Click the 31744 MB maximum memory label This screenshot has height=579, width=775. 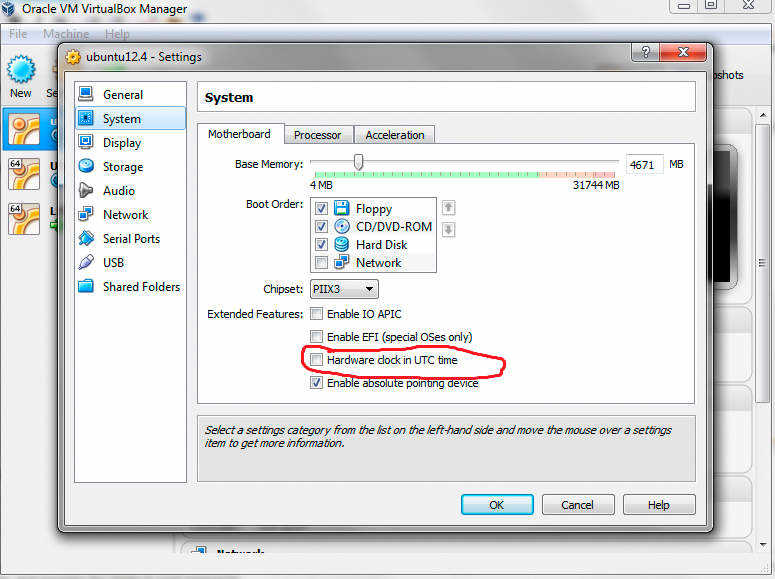pos(596,185)
